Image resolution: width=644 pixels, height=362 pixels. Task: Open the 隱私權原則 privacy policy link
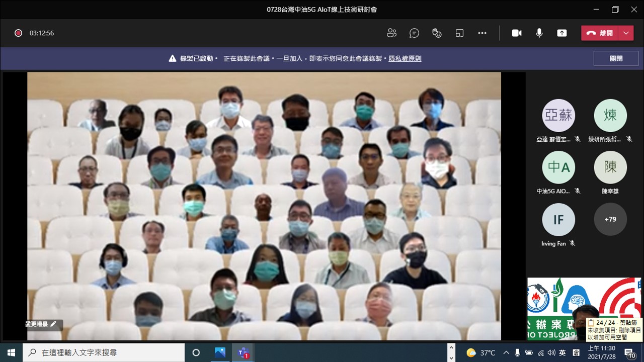[405, 59]
